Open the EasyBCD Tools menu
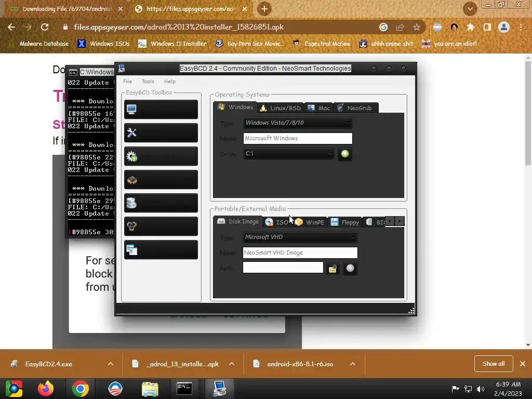 pyautogui.click(x=148, y=82)
